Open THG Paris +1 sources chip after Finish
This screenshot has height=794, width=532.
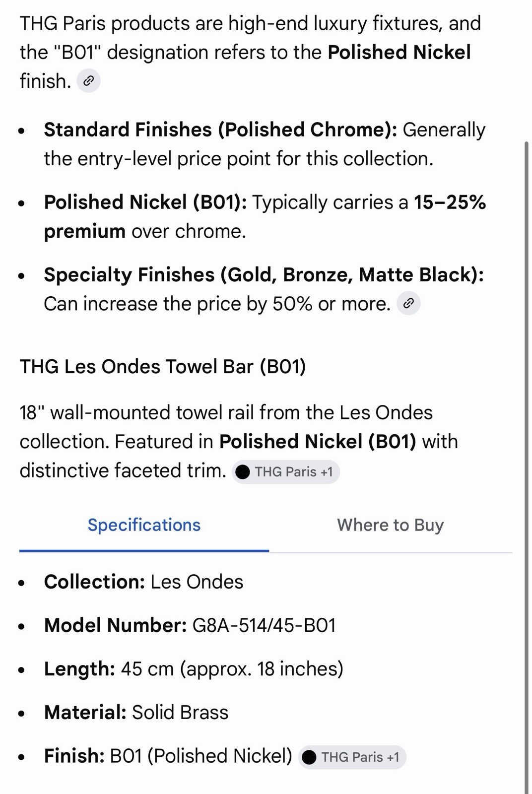(352, 757)
